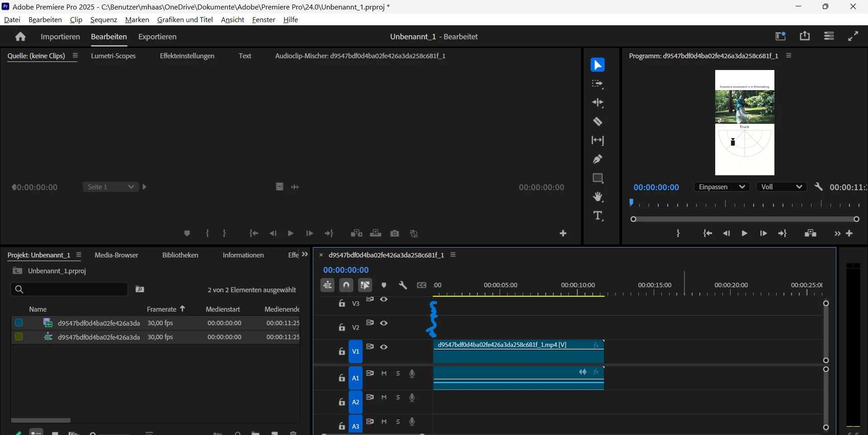868x435 pixels.
Task: Open the Einpassen zoom level dropdown
Action: click(x=722, y=187)
